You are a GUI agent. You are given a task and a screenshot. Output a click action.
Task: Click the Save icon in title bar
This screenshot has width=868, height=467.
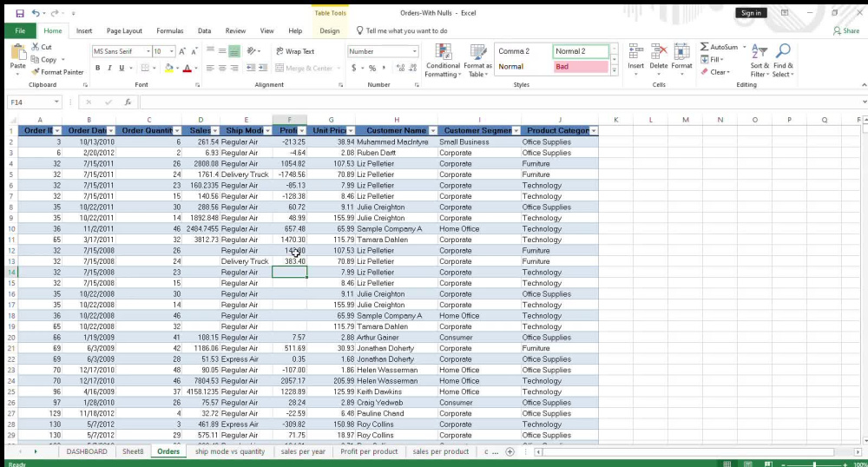click(20, 13)
